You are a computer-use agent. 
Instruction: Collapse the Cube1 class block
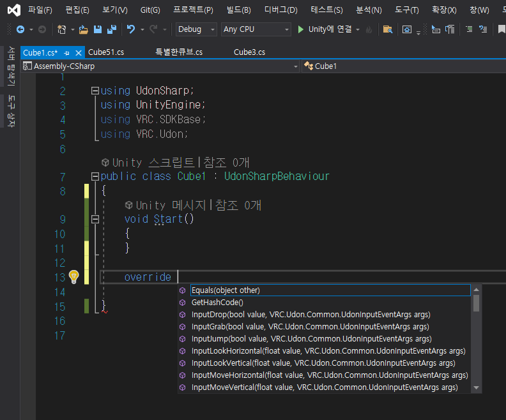coord(95,176)
